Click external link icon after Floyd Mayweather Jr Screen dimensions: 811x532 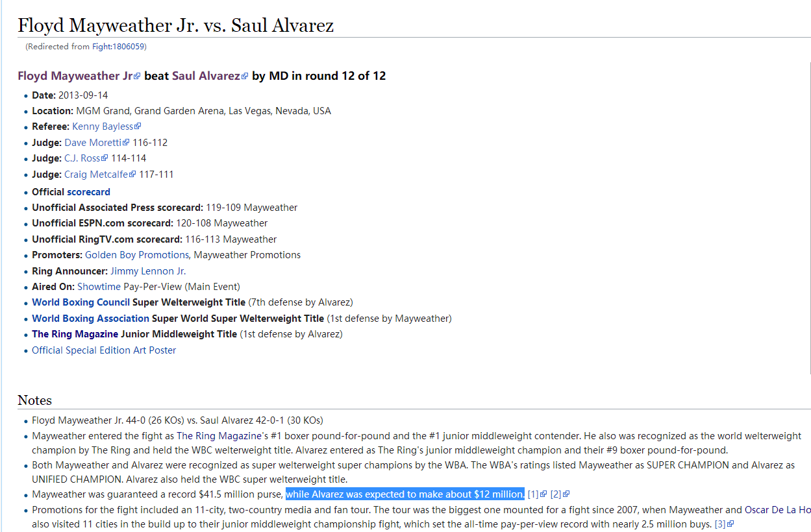[137, 77]
